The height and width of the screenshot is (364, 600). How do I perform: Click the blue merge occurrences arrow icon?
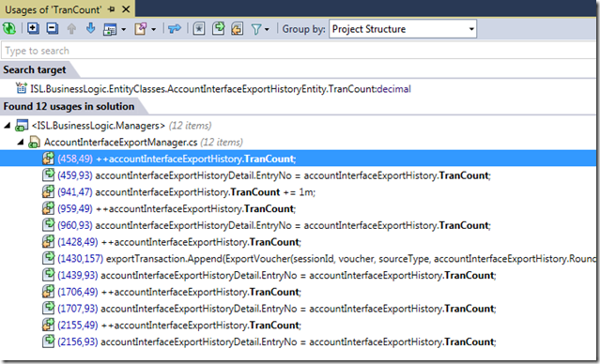click(x=175, y=29)
